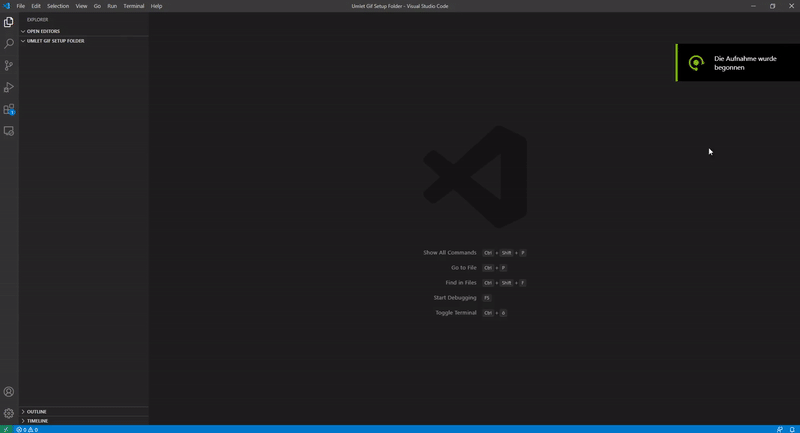Click the Go to File hint
Screen dimensions: 800x433
(479, 268)
